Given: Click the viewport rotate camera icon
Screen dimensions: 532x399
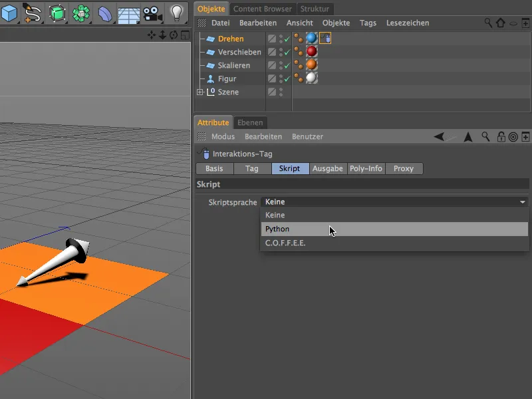Looking at the screenshot, I should pos(174,35).
